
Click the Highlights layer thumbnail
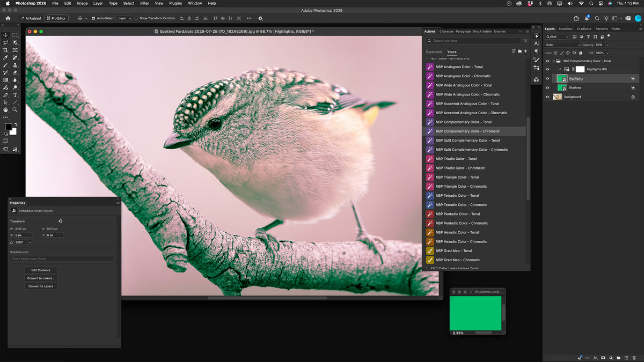click(562, 78)
